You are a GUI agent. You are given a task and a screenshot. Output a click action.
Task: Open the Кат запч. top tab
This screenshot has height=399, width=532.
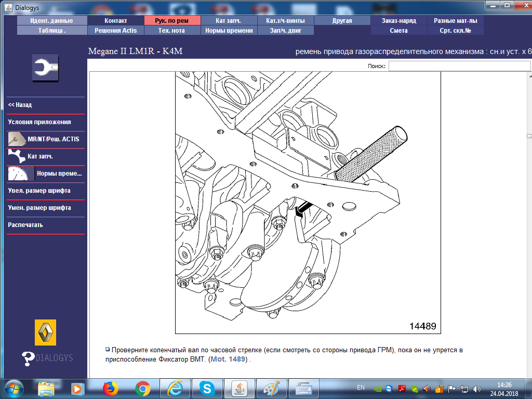[229, 21]
